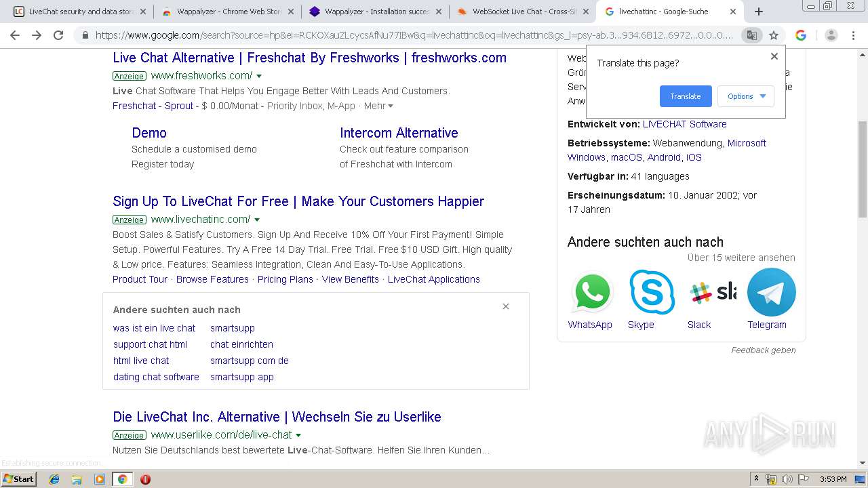The height and width of the screenshot is (488, 868).
Task: Open 'Live Chat Alternative | Freshchat' result
Action: coord(309,58)
